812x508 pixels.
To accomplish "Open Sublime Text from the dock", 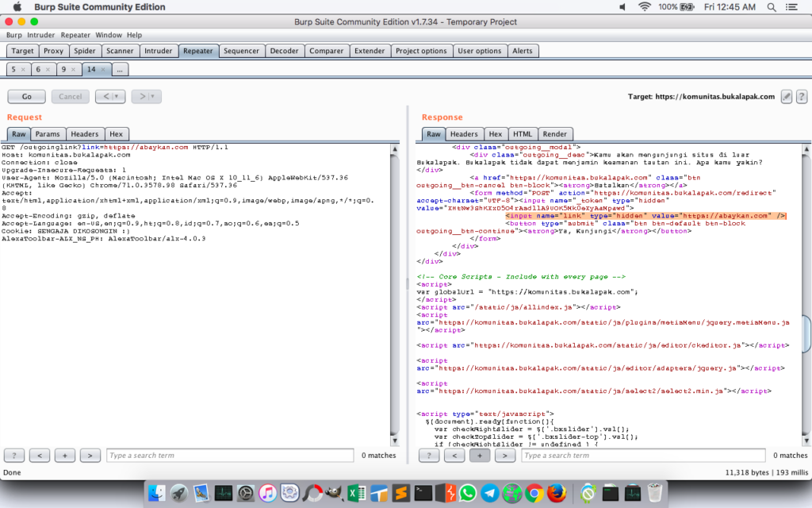I will click(x=401, y=493).
